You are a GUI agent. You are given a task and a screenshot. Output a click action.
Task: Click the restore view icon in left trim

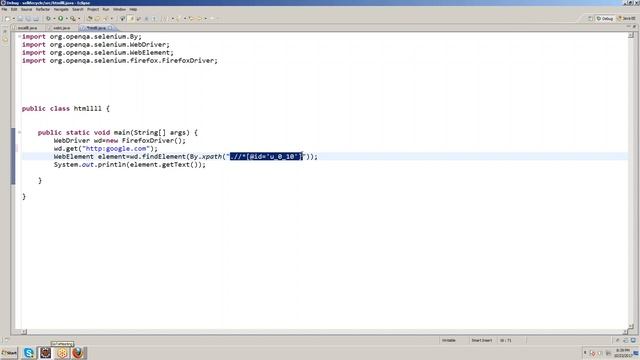(5, 32)
